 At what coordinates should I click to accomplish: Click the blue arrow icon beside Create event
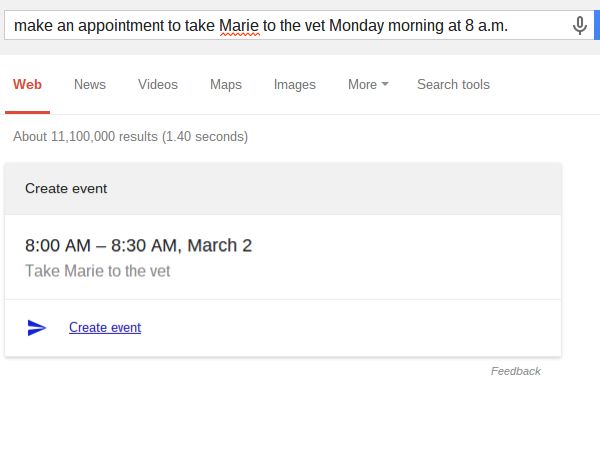click(x=37, y=327)
